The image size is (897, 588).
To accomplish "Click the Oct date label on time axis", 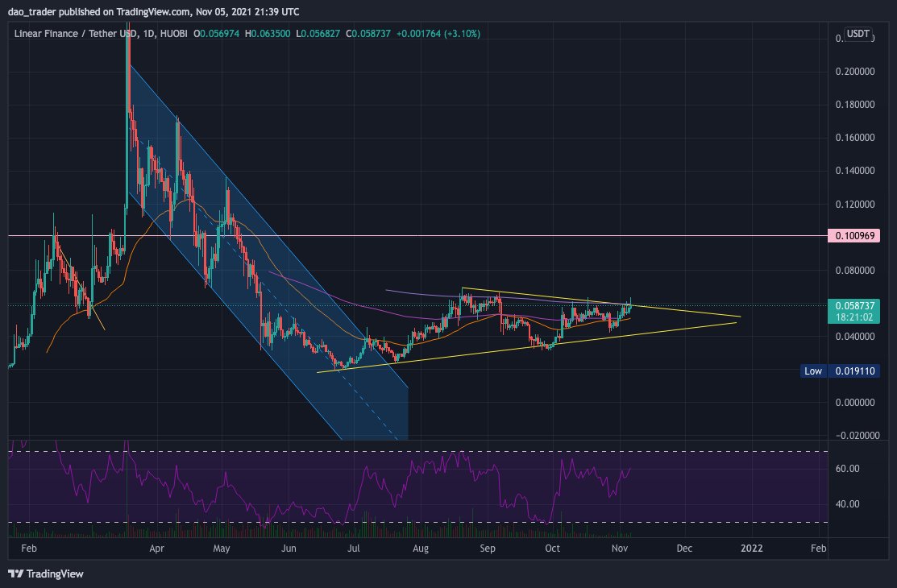I will pos(552,549).
